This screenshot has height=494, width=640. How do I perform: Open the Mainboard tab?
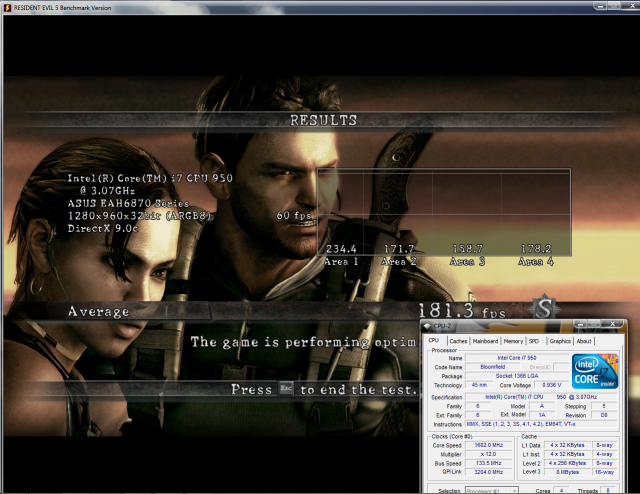485,341
